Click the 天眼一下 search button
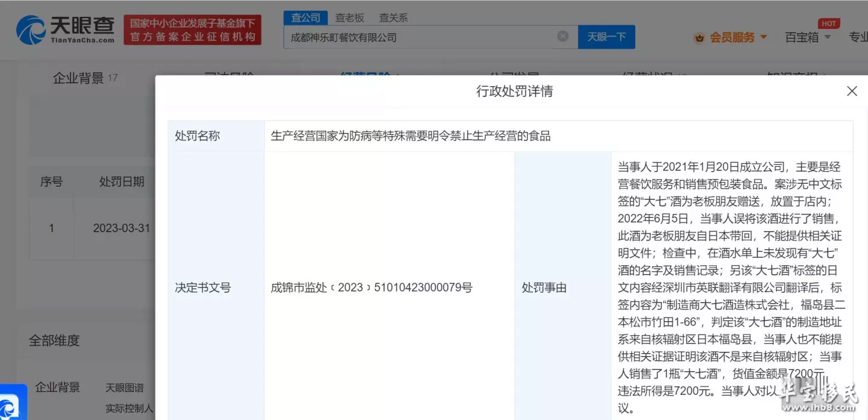 click(606, 37)
